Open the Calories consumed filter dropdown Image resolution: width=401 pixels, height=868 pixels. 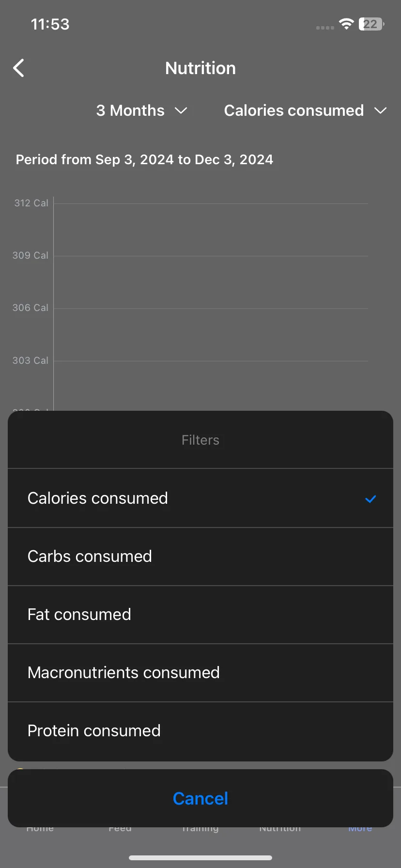click(305, 110)
